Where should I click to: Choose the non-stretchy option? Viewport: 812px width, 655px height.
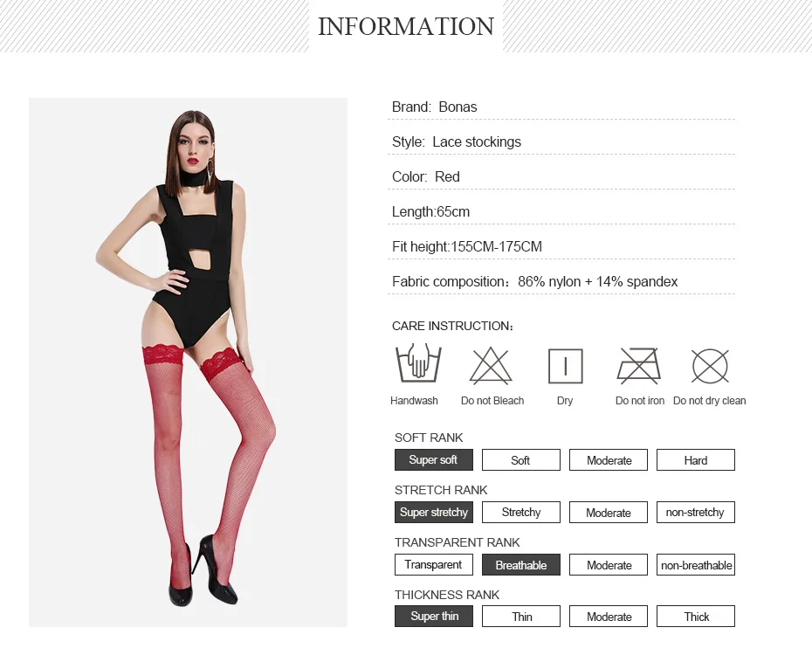[696, 512]
